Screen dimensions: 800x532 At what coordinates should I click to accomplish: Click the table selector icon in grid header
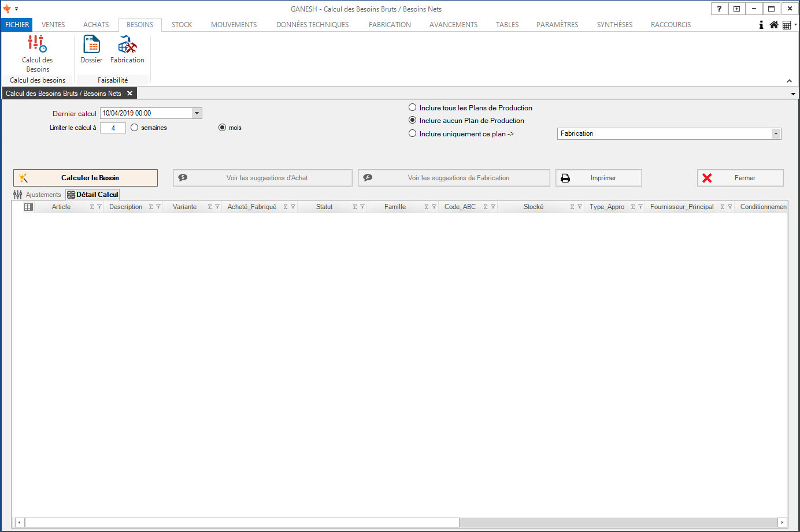pos(28,207)
